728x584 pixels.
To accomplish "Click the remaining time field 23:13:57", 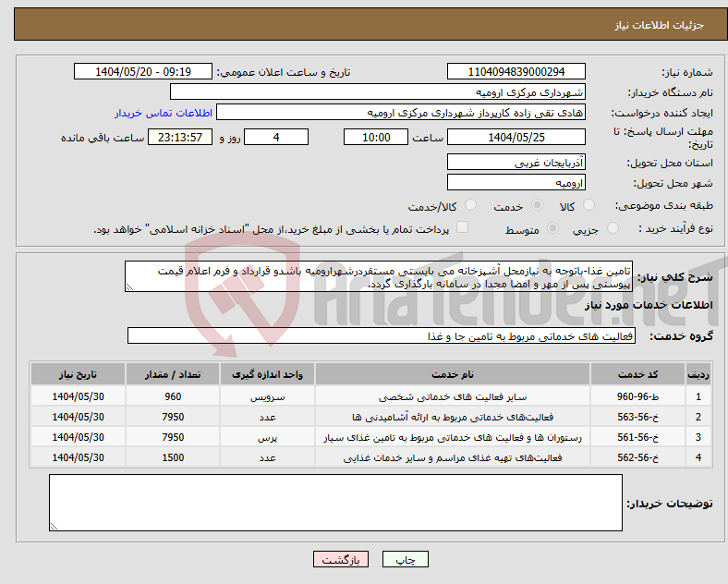I will coord(180,137).
